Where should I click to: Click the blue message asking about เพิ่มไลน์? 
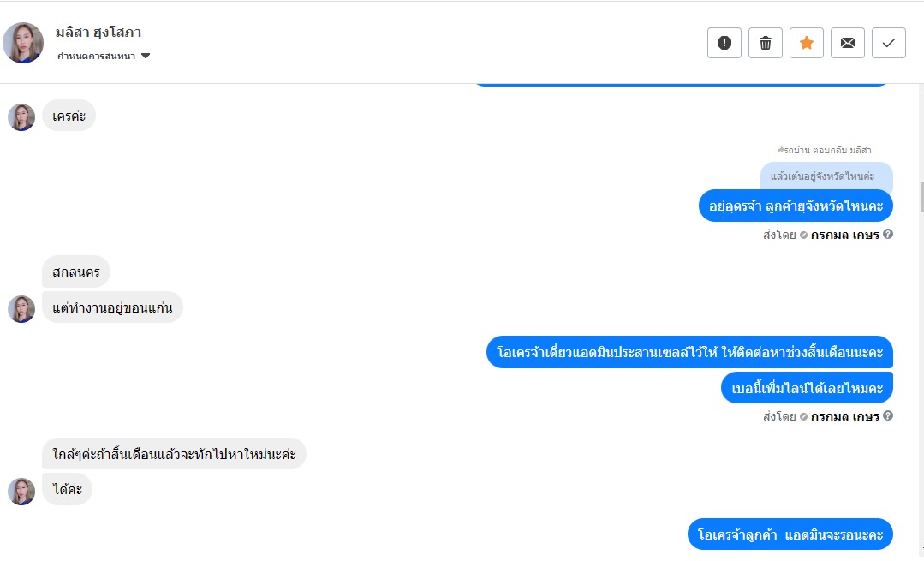coord(807,388)
